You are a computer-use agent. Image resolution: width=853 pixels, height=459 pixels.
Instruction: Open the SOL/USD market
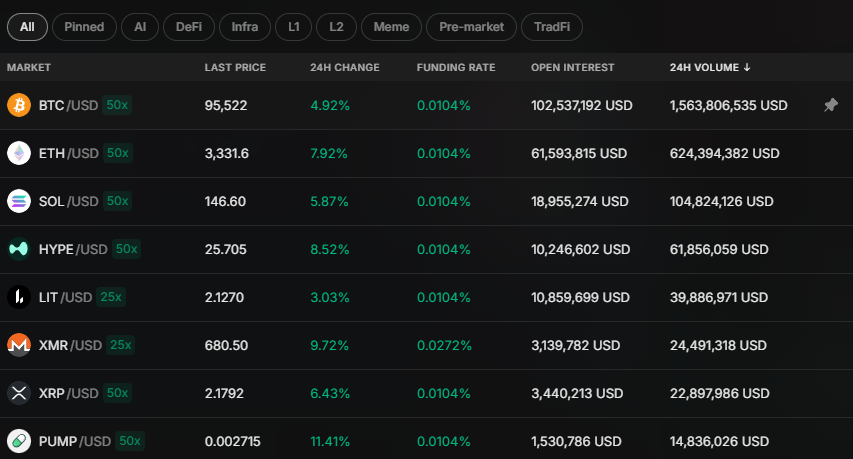pos(426,201)
